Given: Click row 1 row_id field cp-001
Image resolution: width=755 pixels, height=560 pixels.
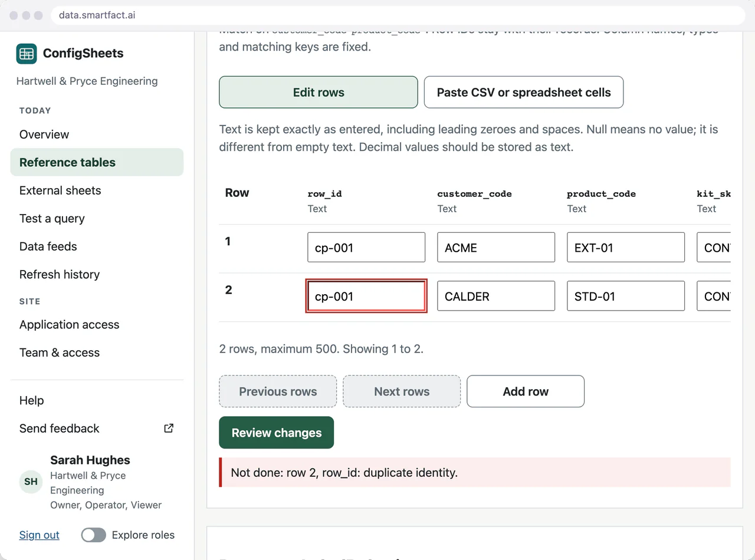Looking at the screenshot, I should coord(366,248).
